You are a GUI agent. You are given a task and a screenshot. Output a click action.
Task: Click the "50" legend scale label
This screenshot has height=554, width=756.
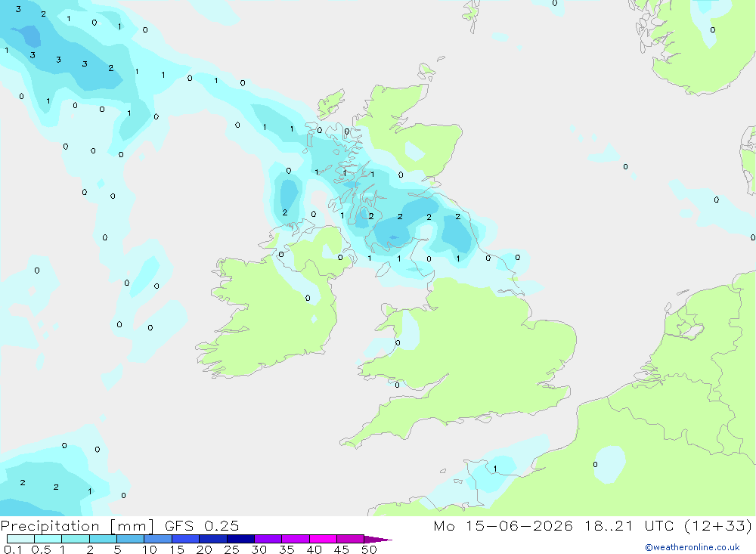[x=370, y=549]
